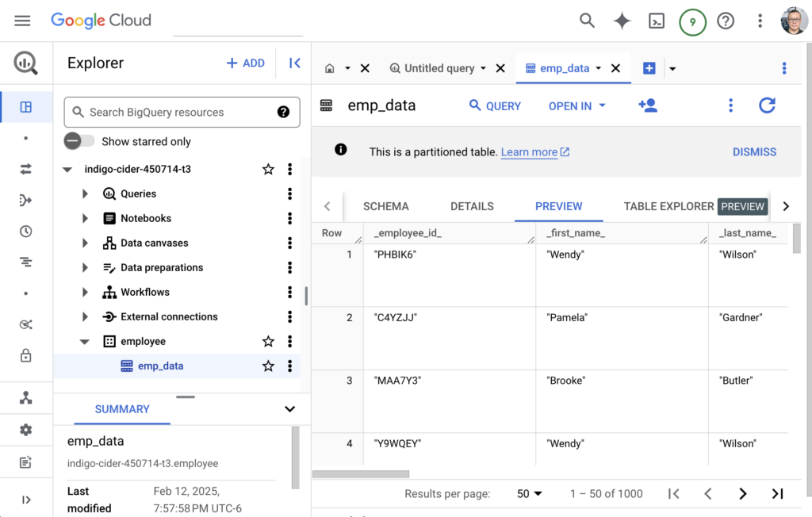Open the Results per page dropdown

coord(529,493)
